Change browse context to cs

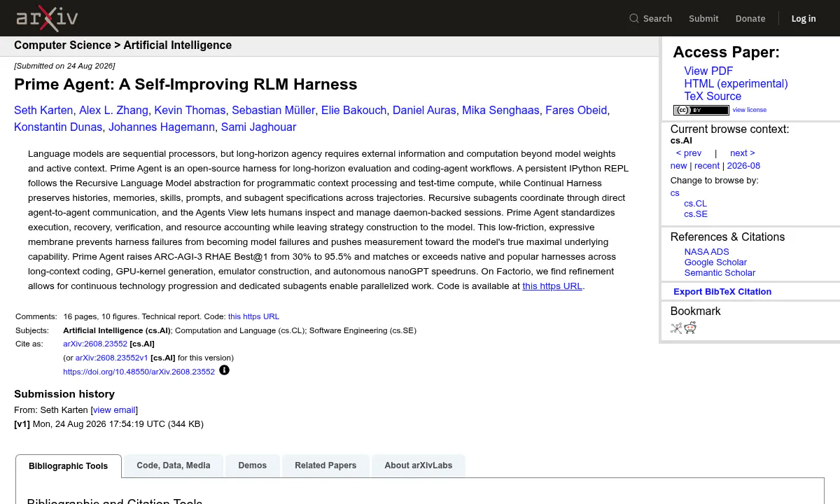675,193
